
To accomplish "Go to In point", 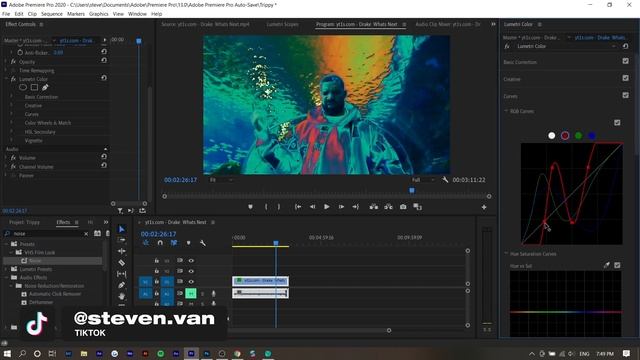I will 298,207.
